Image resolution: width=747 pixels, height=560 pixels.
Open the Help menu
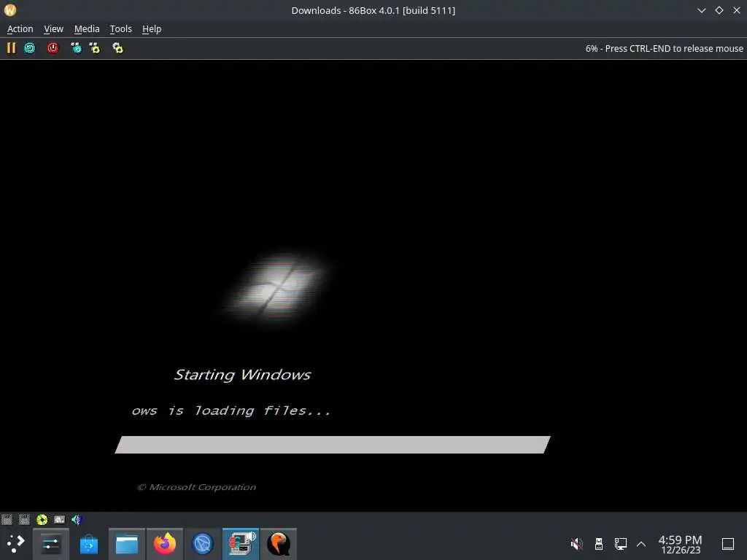pyautogui.click(x=152, y=29)
